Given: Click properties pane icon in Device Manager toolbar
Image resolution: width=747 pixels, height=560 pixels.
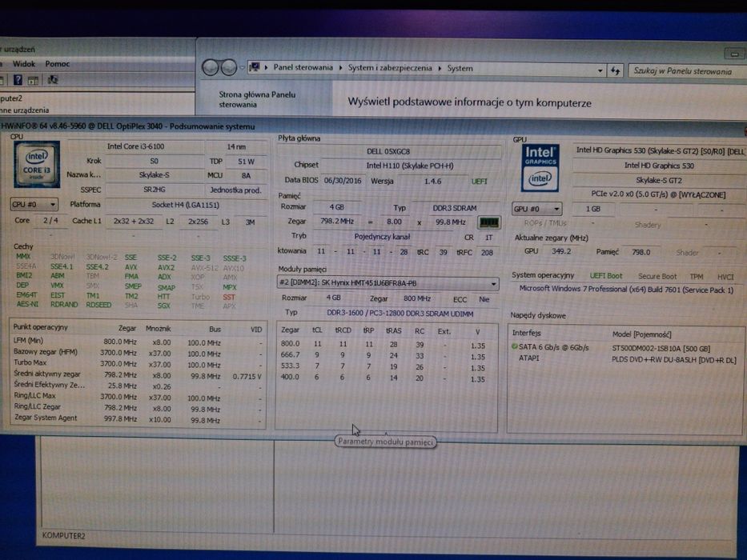Looking at the screenshot, I should click(33, 81).
